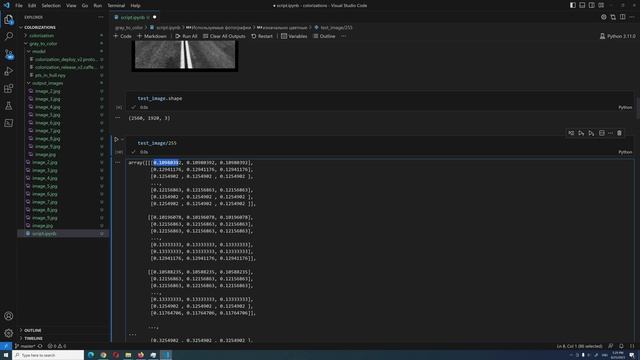Toggle the primary side bar layout icon

[x=573, y=5]
